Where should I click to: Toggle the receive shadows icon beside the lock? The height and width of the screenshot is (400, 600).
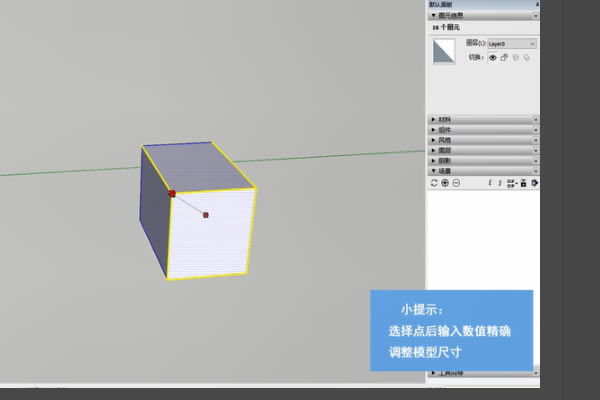(515, 57)
